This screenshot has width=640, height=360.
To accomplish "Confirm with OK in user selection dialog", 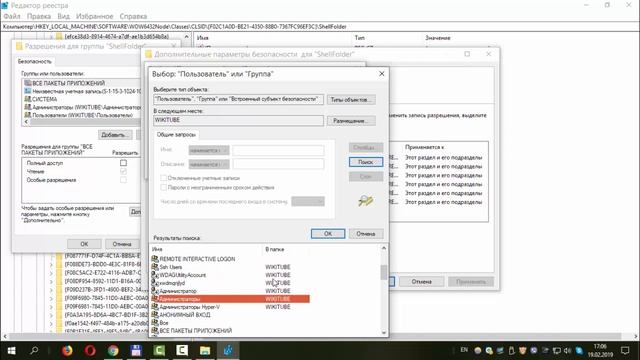I will coord(328,233).
